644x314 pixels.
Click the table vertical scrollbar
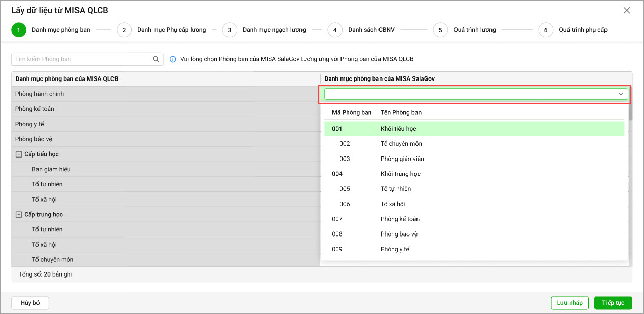click(630, 111)
